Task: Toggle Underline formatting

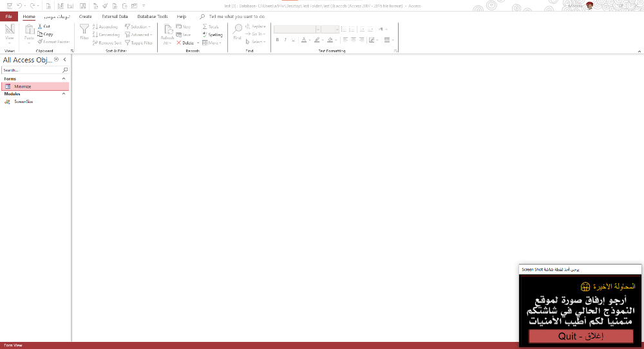Action: tap(293, 40)
